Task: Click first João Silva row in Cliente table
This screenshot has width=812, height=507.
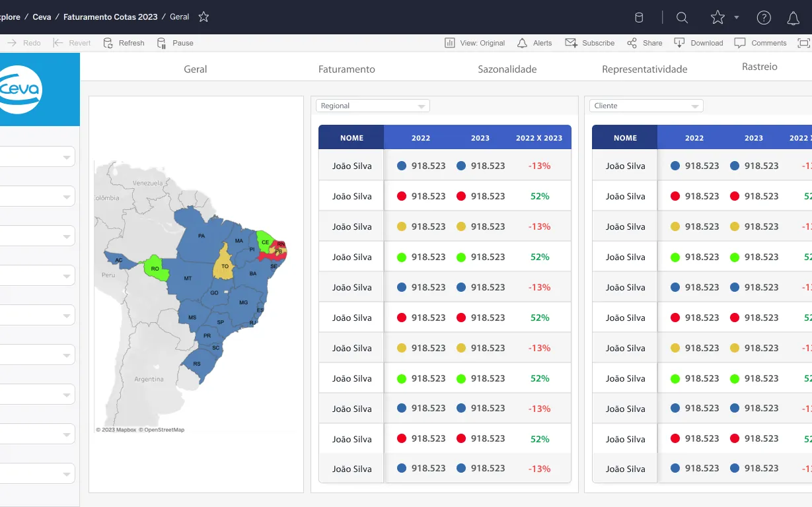Action: (702, 166)
